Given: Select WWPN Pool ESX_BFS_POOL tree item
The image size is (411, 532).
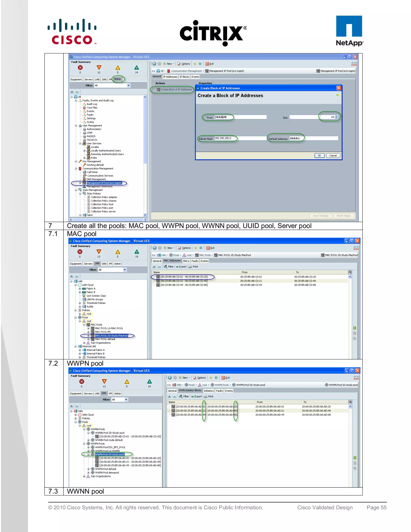Looking at the screenshot, I should (110, 447).
